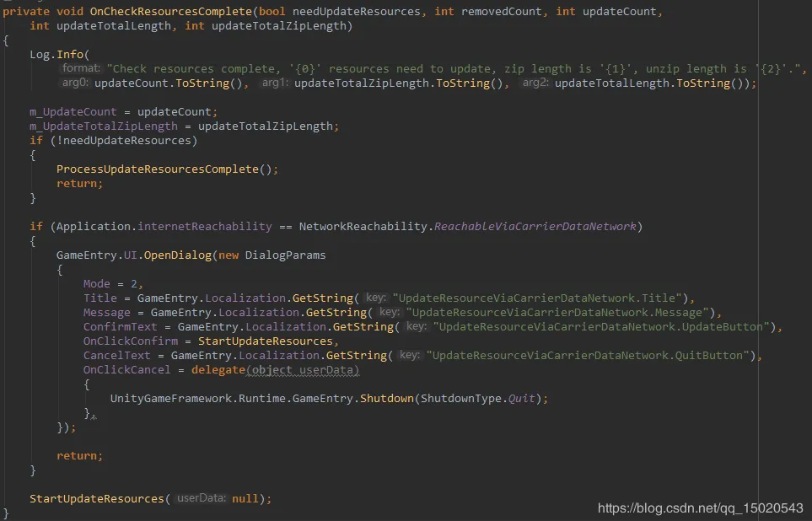812x521 pixels.
Task: Click the internetReachability property
Action: (x=205, y=226)
